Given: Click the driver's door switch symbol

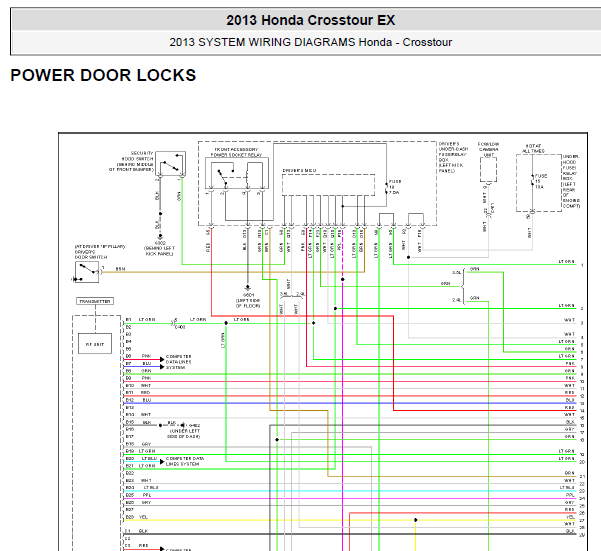Looking at the screenshot, I should (87, 272).
